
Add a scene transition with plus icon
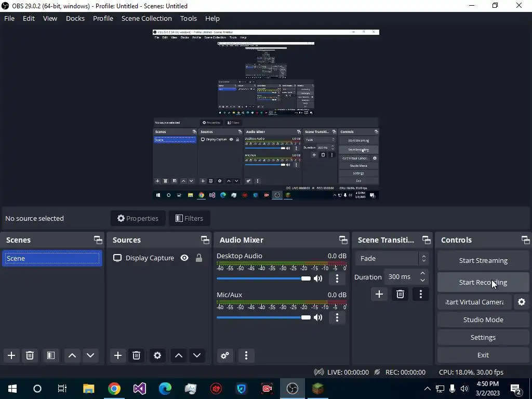[379, 294]
